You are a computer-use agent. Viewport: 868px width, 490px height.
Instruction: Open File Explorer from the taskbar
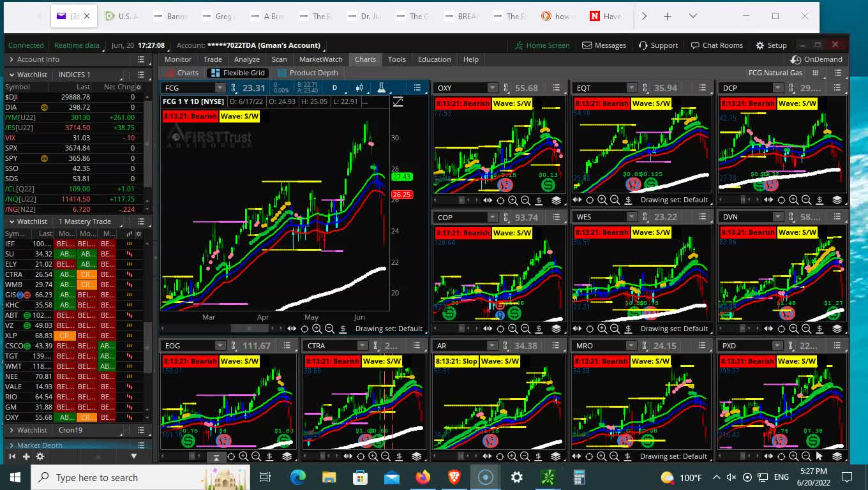[329, 477]
